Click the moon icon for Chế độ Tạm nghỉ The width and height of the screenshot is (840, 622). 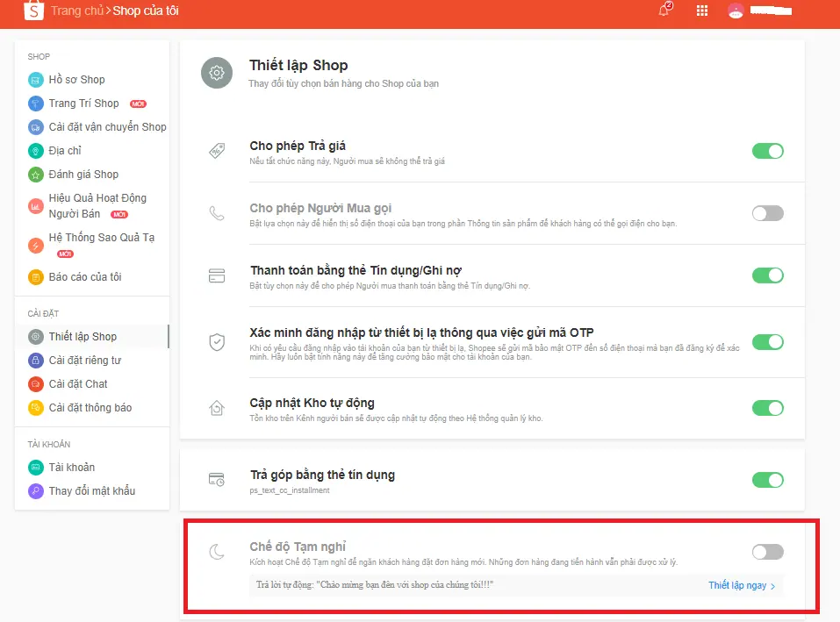click(217, 551)
